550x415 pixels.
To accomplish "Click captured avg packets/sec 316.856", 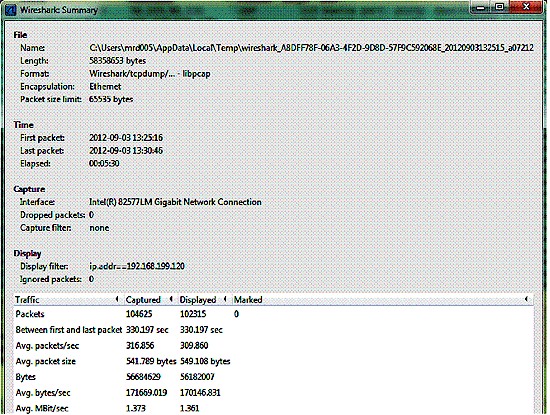I will (140, 346).
